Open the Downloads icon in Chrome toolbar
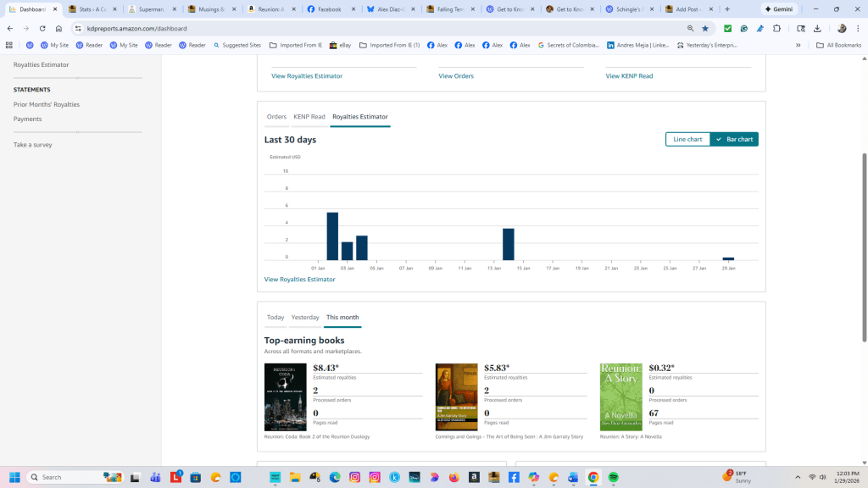The height and width of the screenshot is (488, 868). [x=817, y=27]
